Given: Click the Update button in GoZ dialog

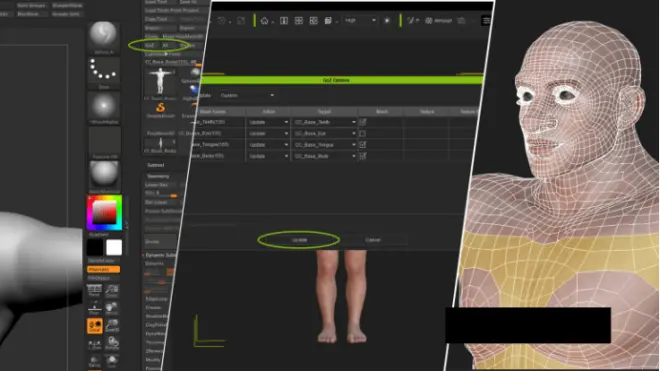Looking at the screenshot, I should [299, 240].
